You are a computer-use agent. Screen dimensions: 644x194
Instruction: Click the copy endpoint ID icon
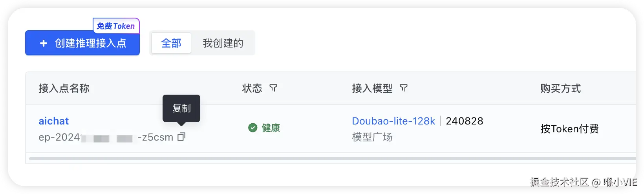tap(181, 137)
